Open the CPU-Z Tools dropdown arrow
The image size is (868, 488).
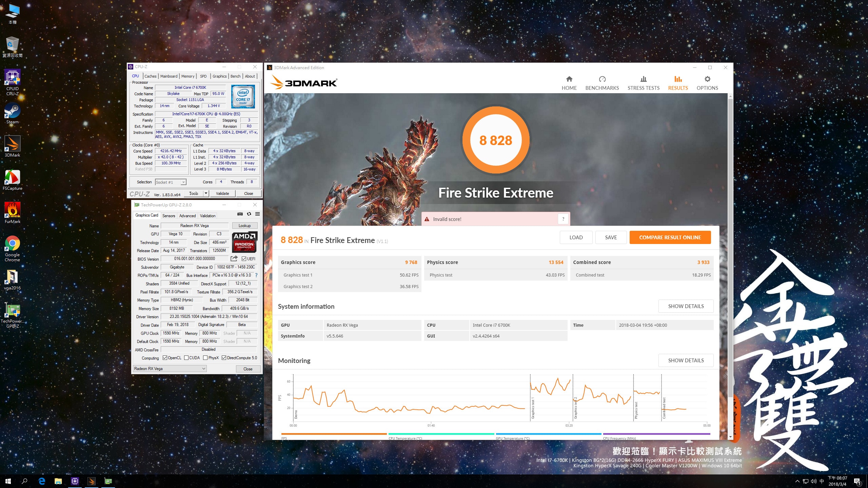point(205,193)
